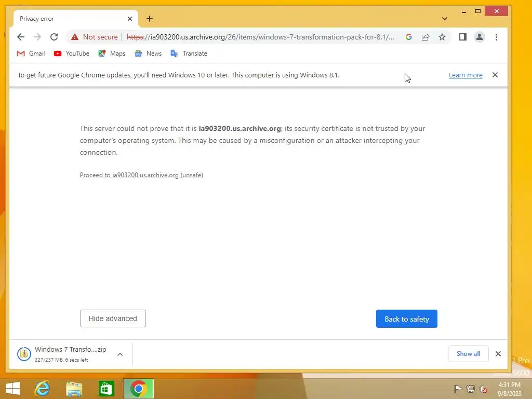Screen dimensions: 532x399
Task: Click the Back to safety button
Action: click(x=406, y=319)
